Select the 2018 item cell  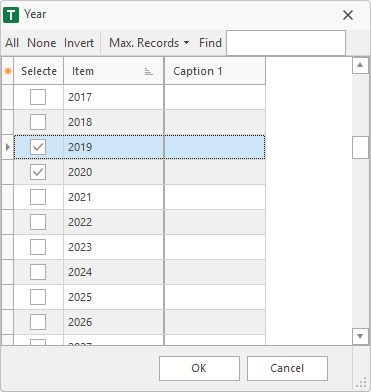tap(113, 122)
